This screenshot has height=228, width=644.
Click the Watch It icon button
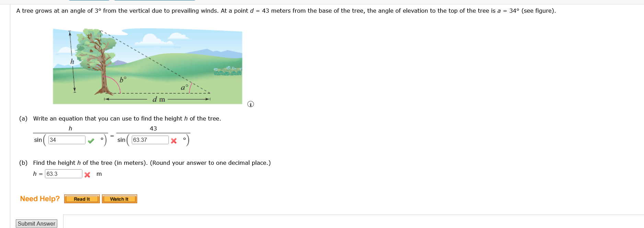[119, 199]
